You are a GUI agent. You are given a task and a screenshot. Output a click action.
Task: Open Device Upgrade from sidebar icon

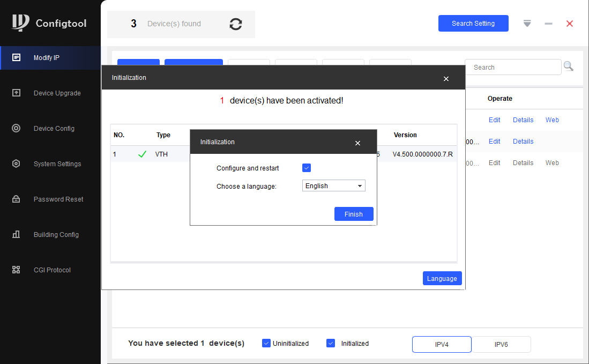(16, 93)
